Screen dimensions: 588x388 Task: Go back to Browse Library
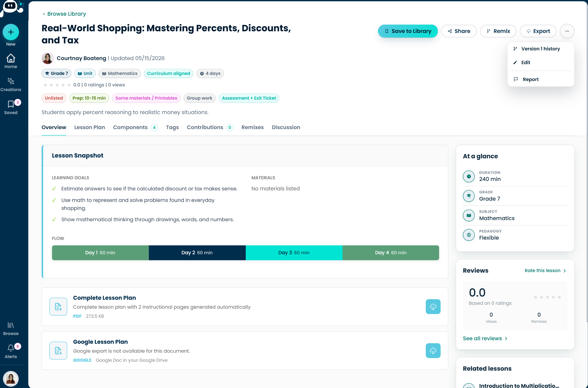[x=64, y=14]
